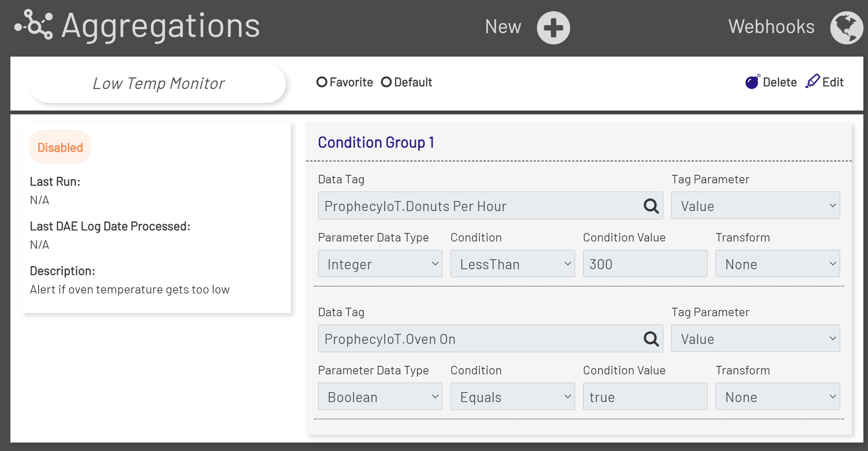Click the Edit pen icon
Image resolution: width=868 pixels, height=451 pixels.
pyautogui.click(x=812, y=81)
